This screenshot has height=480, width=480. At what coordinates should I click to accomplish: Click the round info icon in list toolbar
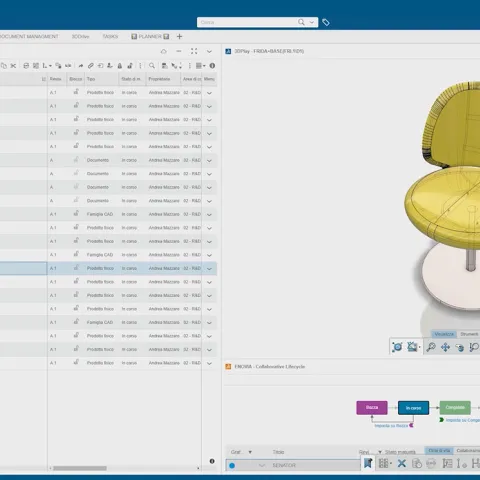point(212,66)
